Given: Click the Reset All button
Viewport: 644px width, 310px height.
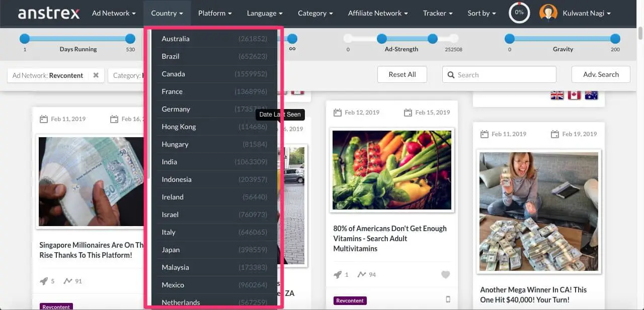Looking at the screenshot, I should click(402, 74).
